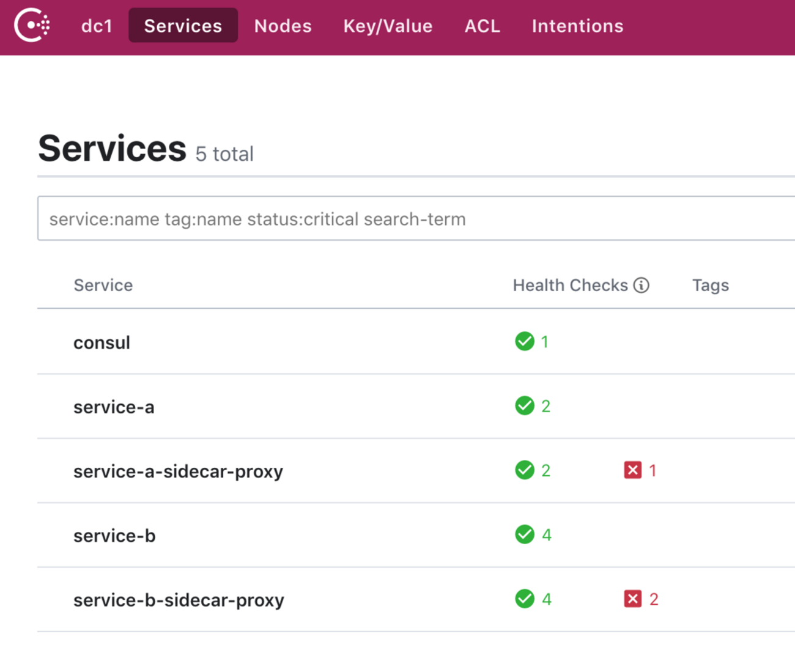Click the failing check icon for service-a-sidecar-proxy
This screenshot has width=795, height=672.
coord(633,470)
